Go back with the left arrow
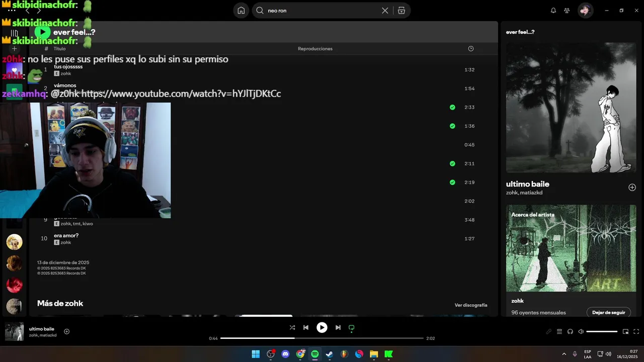 pyautogui.click(x=27, y=11)
